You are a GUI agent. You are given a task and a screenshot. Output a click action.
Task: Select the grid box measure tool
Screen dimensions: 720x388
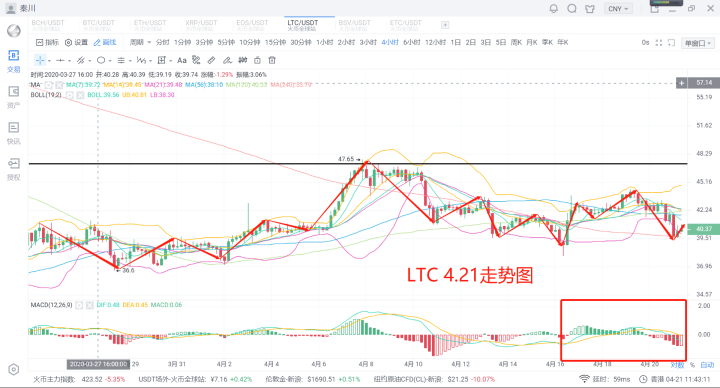point(161,60)
